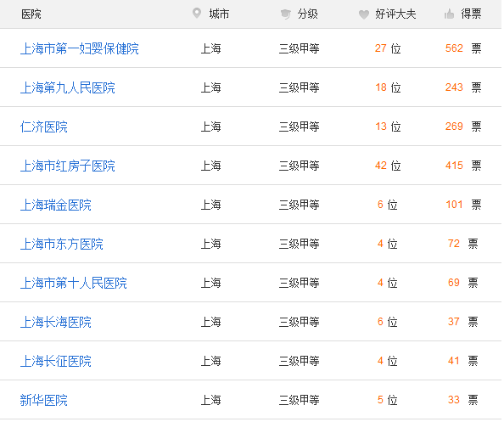The image size is (504, 422).
Task: Open 上海市第一妇婴保健院 hospital link
Action: [80, 48]
